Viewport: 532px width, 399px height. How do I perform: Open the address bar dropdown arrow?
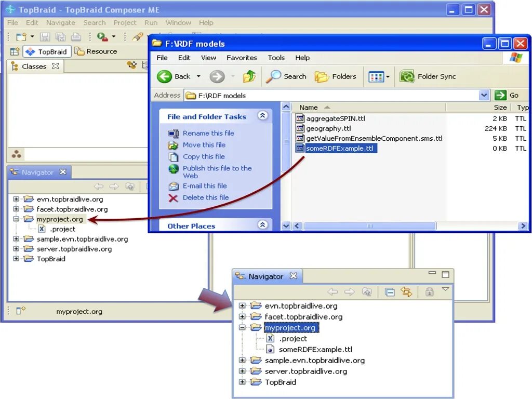[484, 96]
